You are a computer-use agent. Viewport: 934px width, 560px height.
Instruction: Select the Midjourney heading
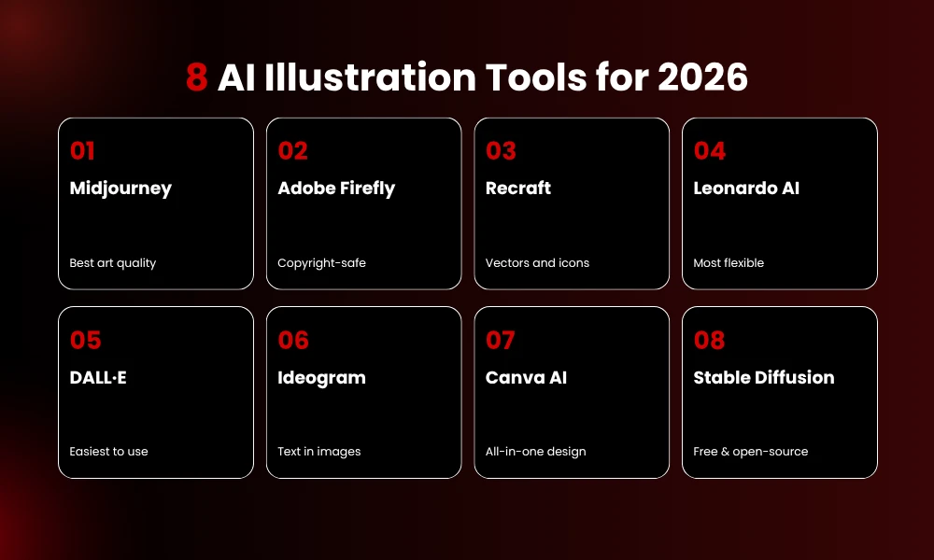pos(120,189)
